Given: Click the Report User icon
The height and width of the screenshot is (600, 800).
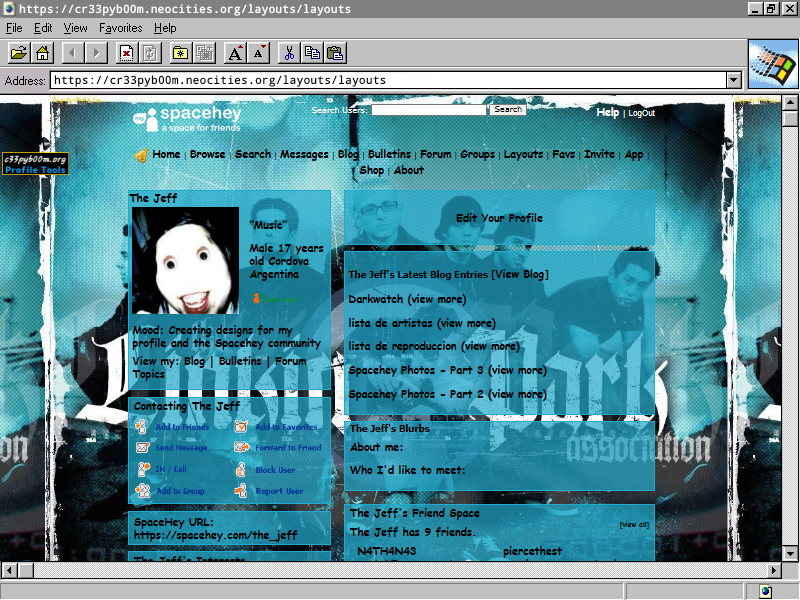Looking at the screenshot, I should tap(241, 491).
